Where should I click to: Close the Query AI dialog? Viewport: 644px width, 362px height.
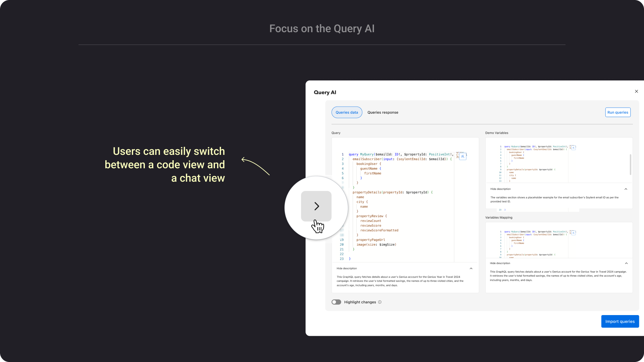pos(636,92)
